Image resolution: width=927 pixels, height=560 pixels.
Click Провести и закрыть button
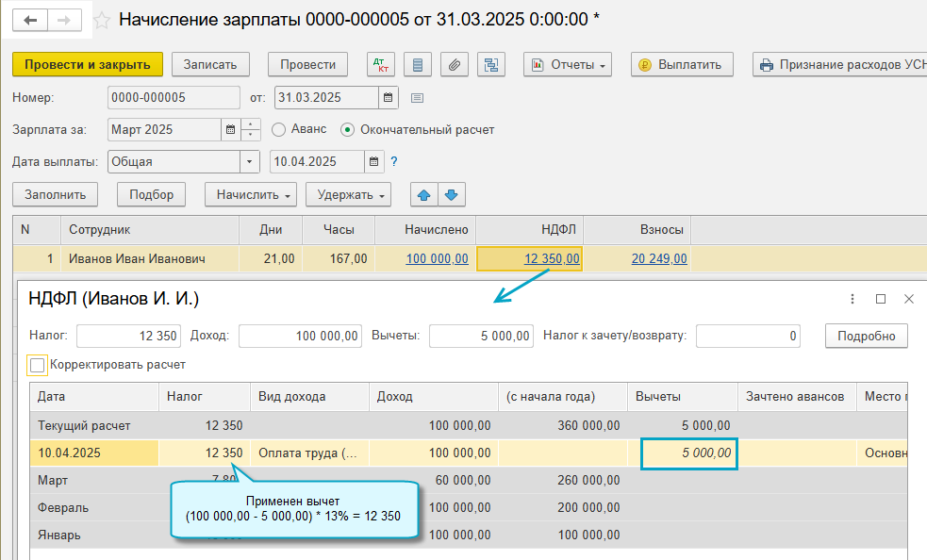tap(88, 64)
